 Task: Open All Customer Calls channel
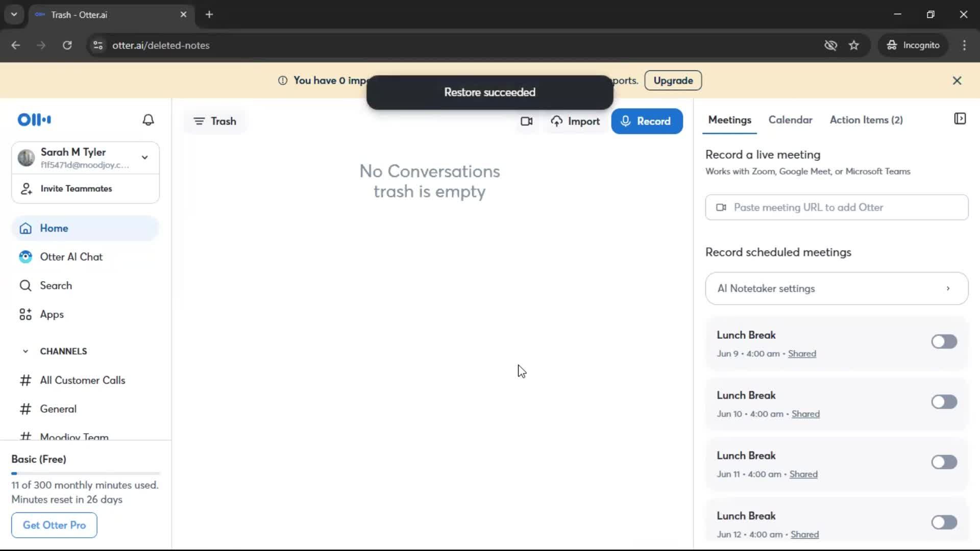(x=85, y=381)
